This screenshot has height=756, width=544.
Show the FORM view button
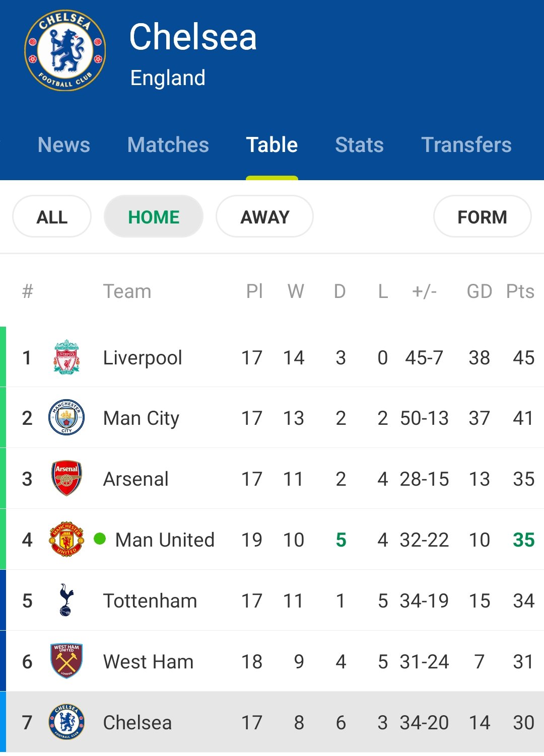[483, 216]
